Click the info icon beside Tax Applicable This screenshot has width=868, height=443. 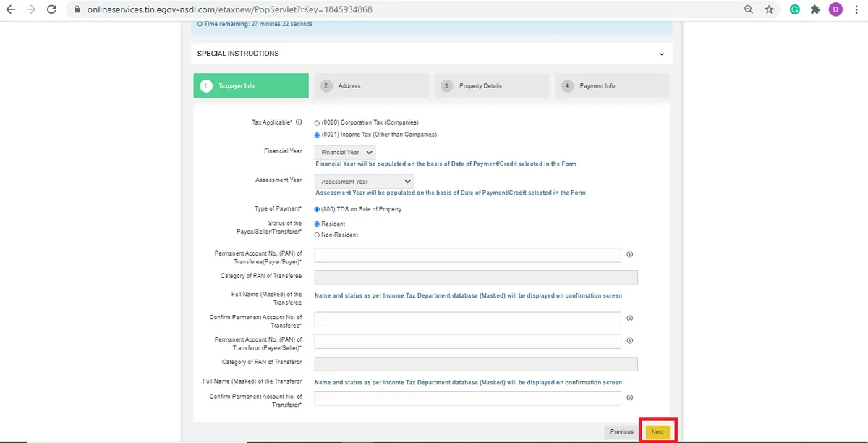click(x=299, y=122)
